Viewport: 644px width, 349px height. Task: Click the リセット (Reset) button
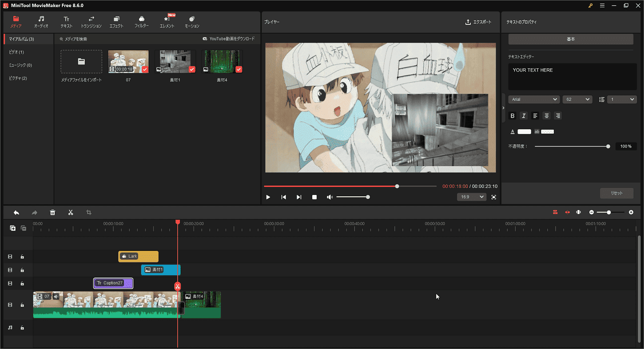click(617, 193)
